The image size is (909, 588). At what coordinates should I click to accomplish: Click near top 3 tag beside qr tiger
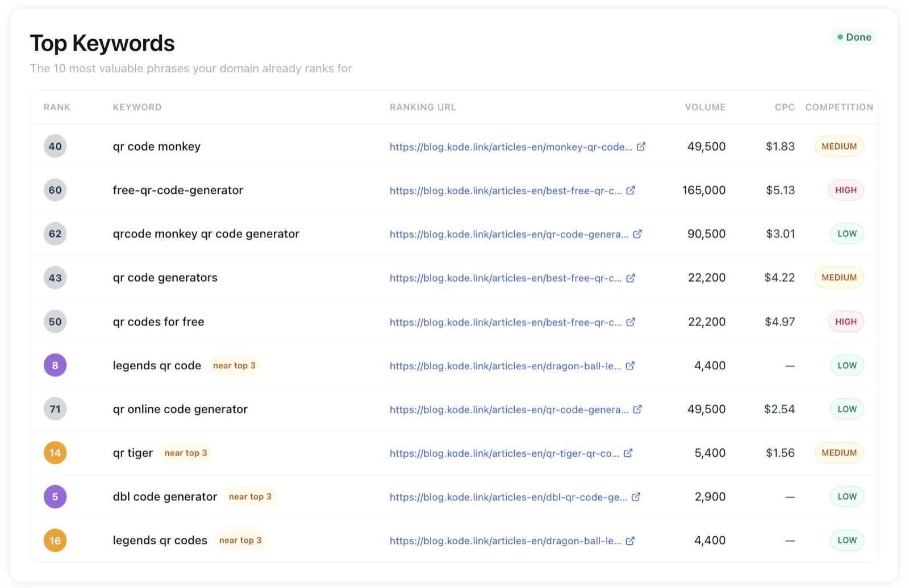[186, 453]
